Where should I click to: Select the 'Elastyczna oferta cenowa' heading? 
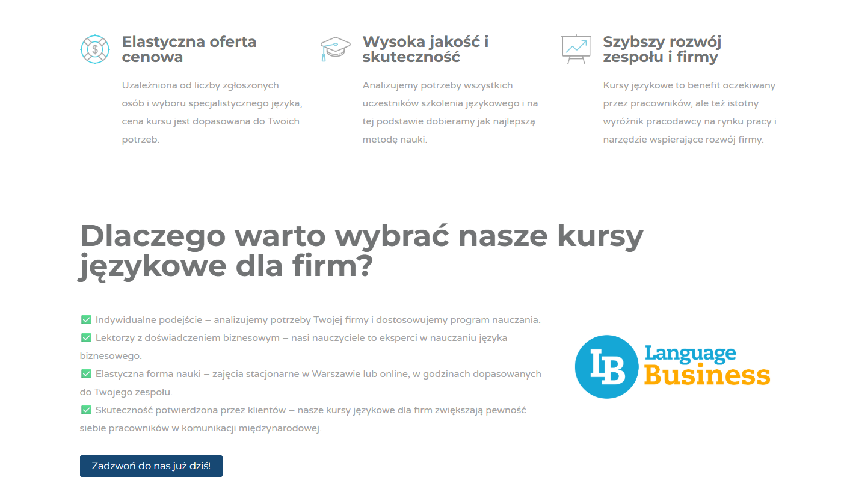pyautogui.click(x=189, y=49)
